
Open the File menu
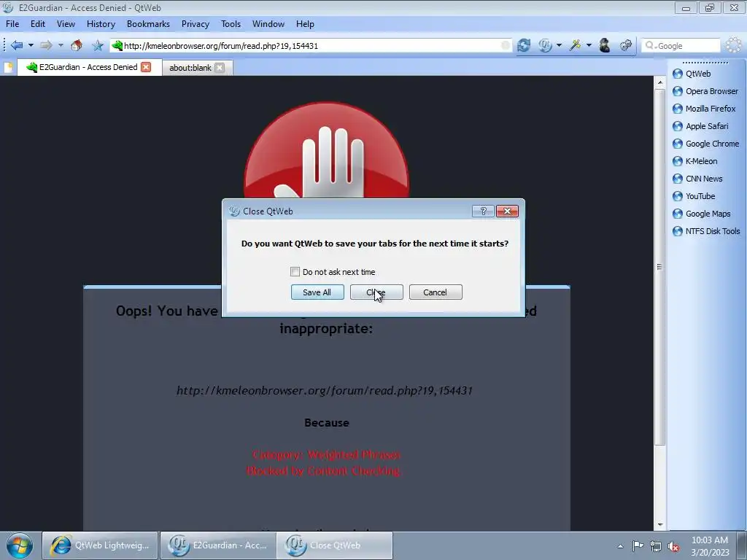12,24
